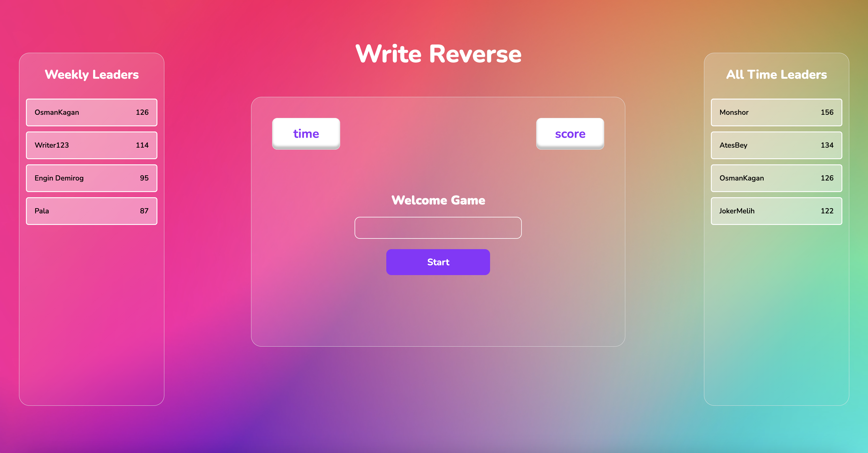
Task: Click the Start button to begin game
Action: (x=438, y=262)
